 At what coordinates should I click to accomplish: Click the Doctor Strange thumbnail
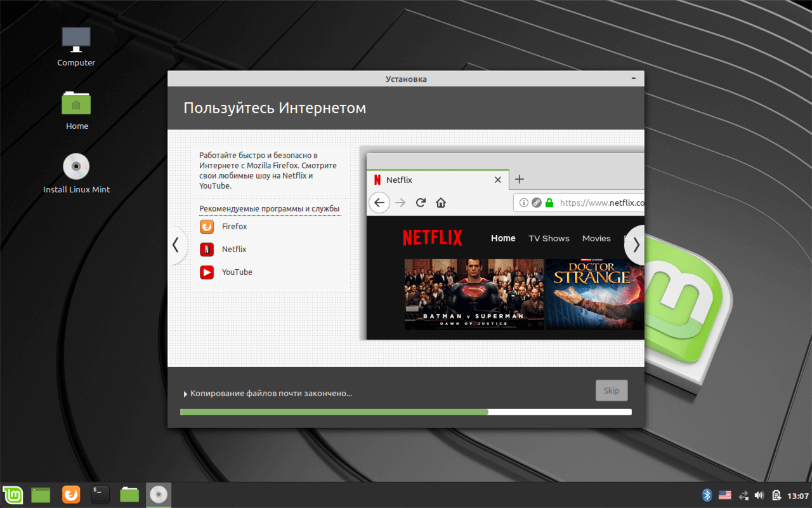tap(595, 294)
